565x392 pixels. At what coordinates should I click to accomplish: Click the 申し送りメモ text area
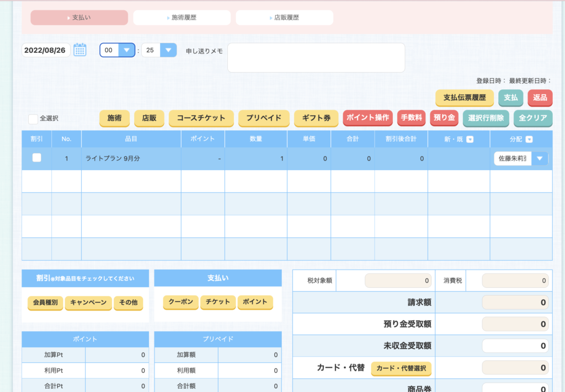coord(316,58)
